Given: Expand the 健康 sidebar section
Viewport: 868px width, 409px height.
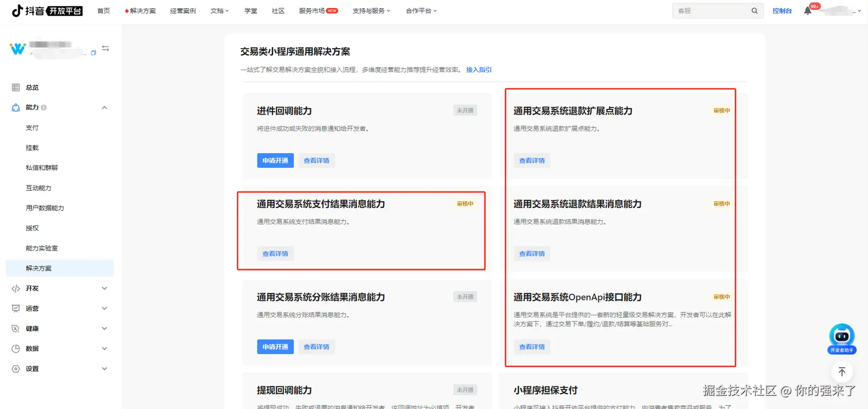Looking at the screenshot, I should 104,328.
